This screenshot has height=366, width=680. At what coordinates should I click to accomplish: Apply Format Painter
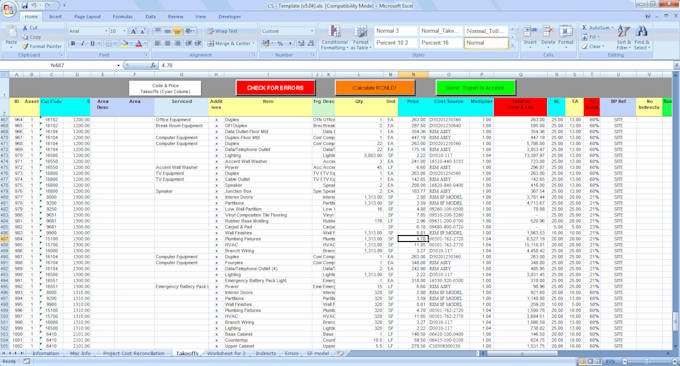pos(42,46)
